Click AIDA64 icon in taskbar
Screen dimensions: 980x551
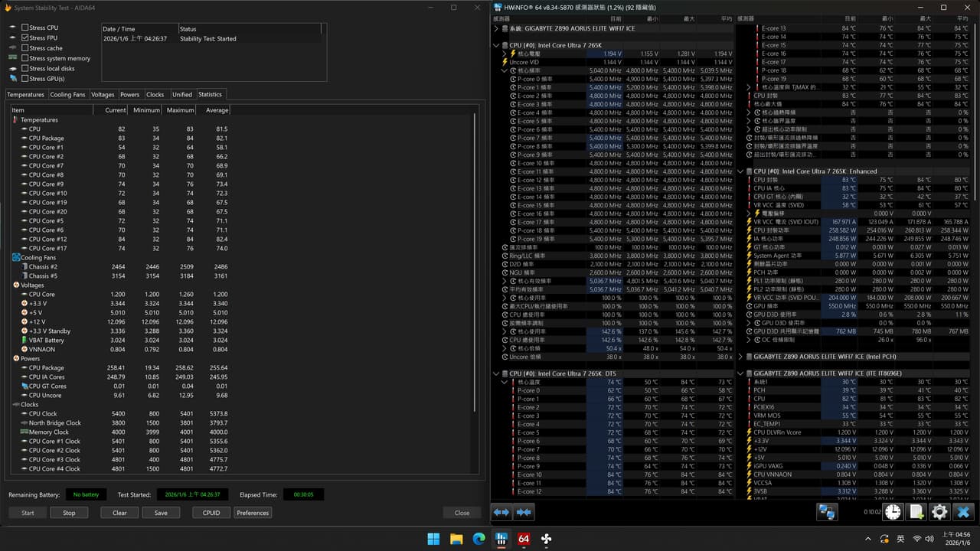pyautogui.click(x=524, y=539)
